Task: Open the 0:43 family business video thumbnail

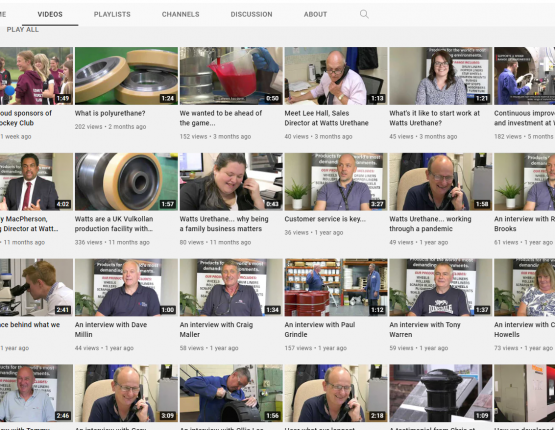Action: point(231,182)
